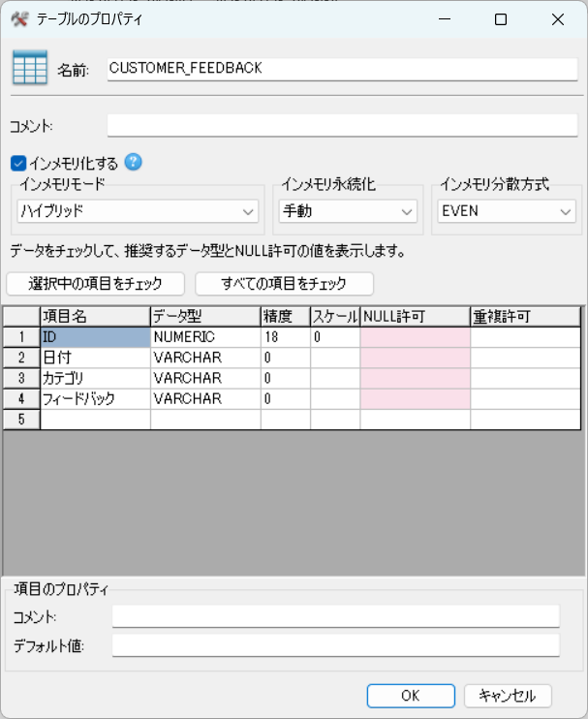This screenshot has width=588, height=719.
Task: Click the 重複許可 cell for フィードバック row
Action: [x=525, y=398]
